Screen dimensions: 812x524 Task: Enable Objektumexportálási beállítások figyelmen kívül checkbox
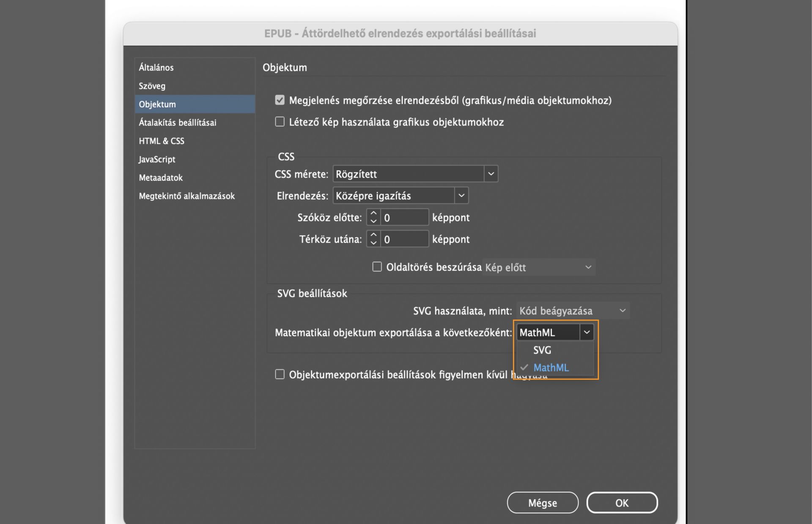point(280,374)
